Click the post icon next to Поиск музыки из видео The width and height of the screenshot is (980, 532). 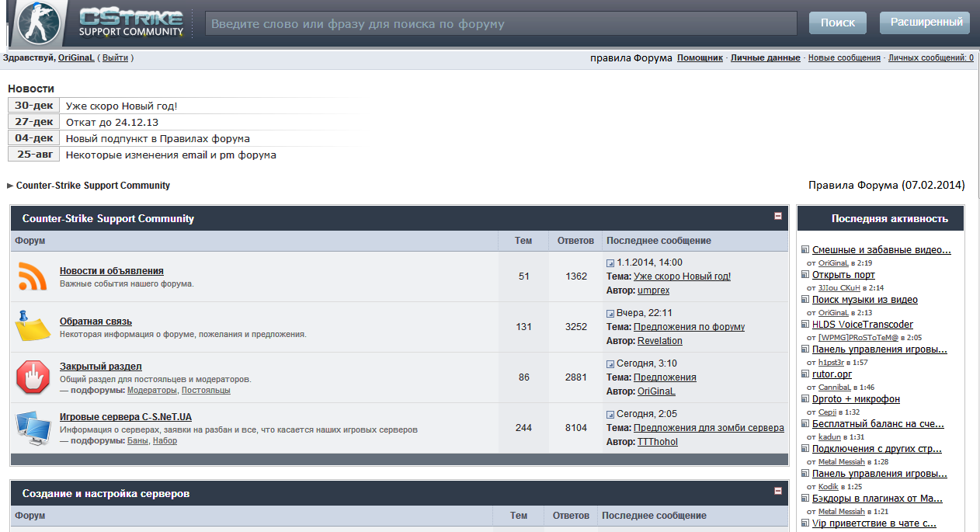pos(805,300)
